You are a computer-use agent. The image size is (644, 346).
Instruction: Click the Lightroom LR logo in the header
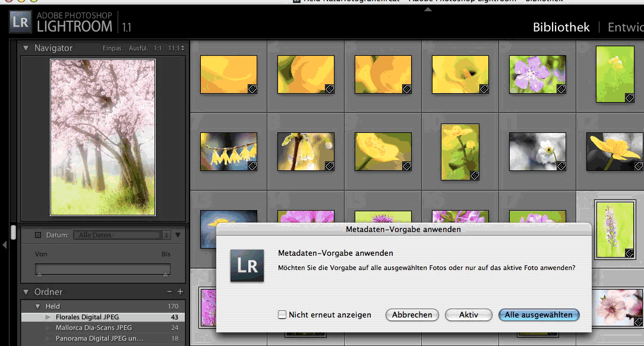(21, 22)
